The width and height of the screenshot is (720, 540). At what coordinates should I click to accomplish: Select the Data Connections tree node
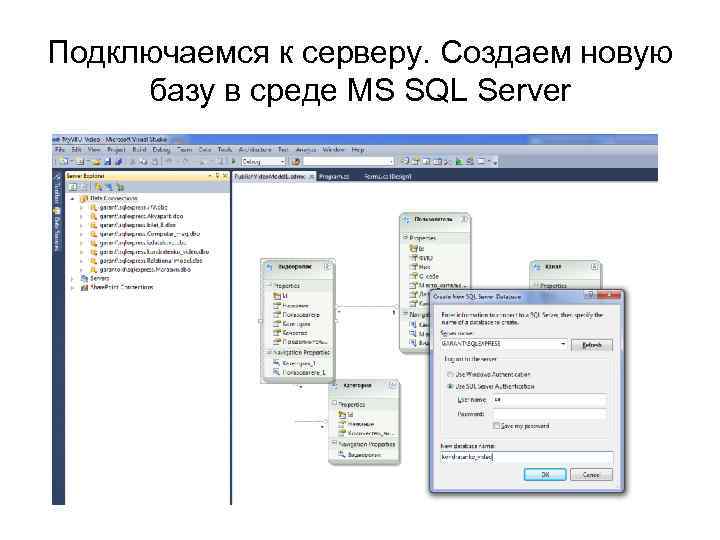(x=113, y=198)
